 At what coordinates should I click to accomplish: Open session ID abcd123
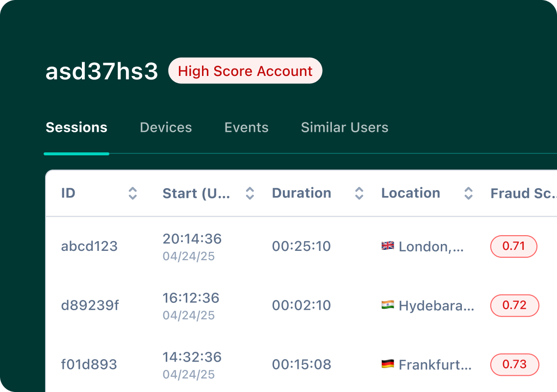(89, 246)
